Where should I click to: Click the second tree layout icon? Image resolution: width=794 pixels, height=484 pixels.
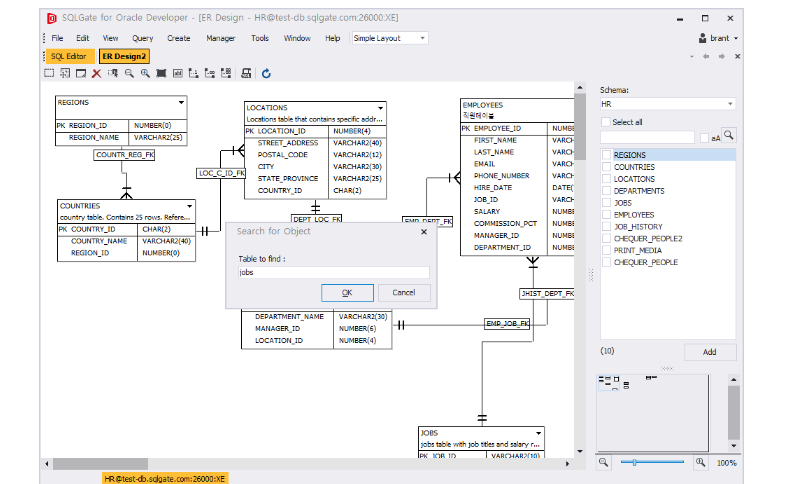(210, 73)
